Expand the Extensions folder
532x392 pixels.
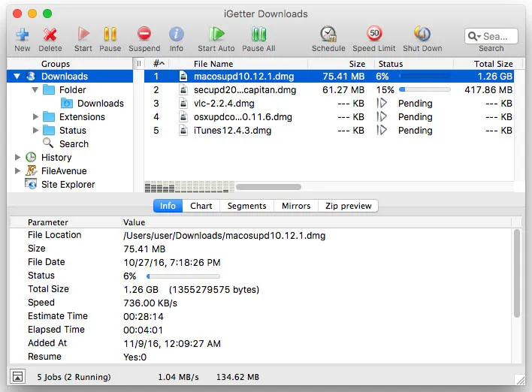click(36, 117)
